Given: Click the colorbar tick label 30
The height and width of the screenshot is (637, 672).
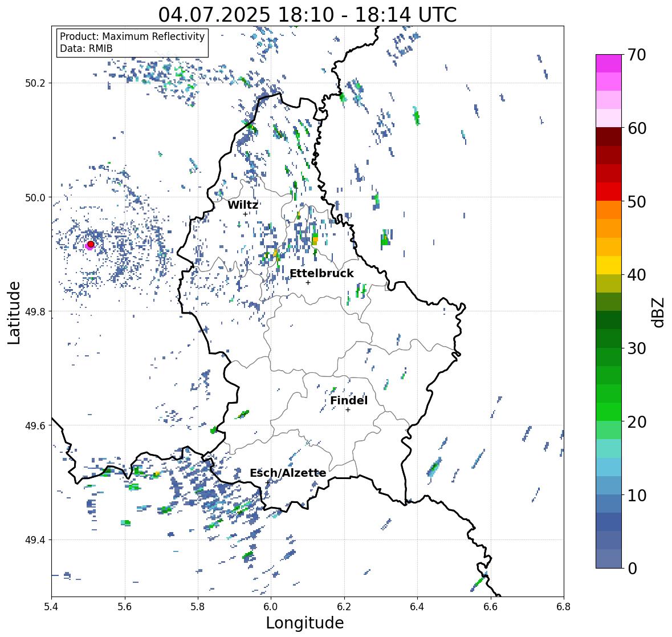Looking at the screenshot, I should pyautogui.click(x=637, y=348).
